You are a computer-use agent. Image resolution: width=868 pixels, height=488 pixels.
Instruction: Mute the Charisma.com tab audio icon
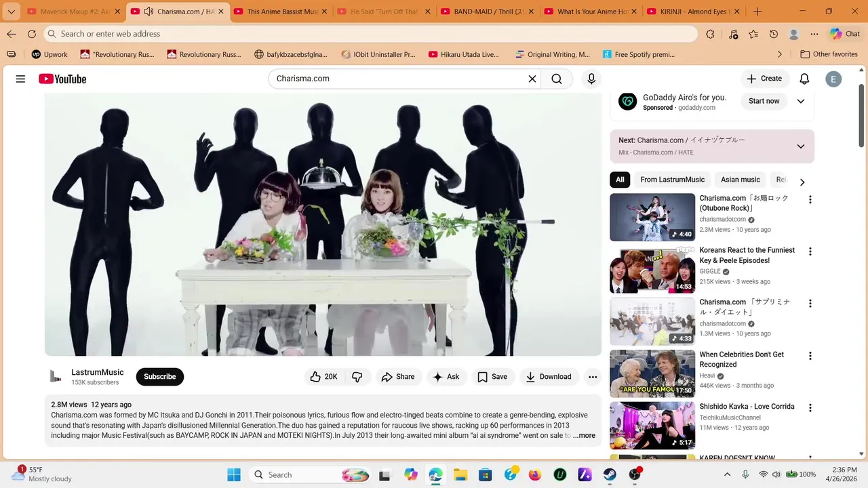click(x=149, y=12)
